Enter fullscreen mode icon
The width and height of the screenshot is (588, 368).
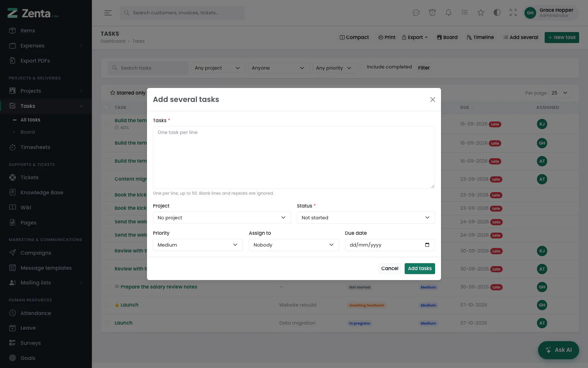(513, 13)
